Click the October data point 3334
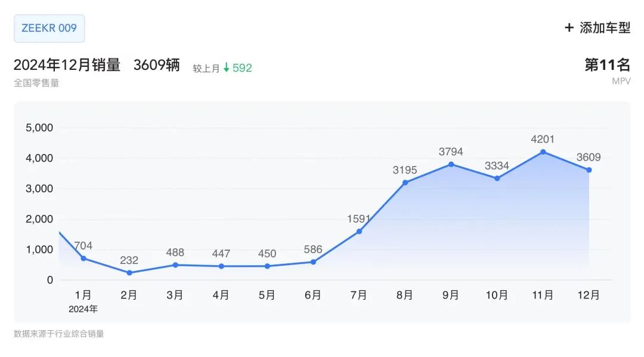The image size is (644, 357). click(497, 178)
